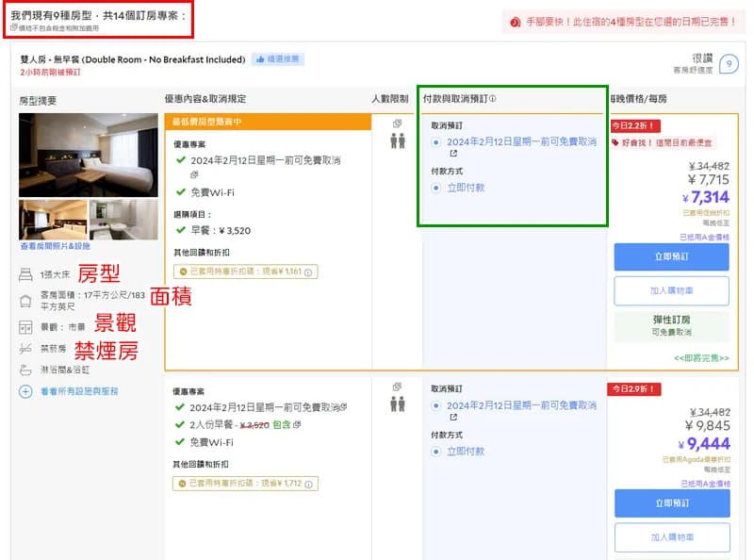Click the bed icon beside 1張大床
This screenshot has width=754, height=560.
(25, 274)
